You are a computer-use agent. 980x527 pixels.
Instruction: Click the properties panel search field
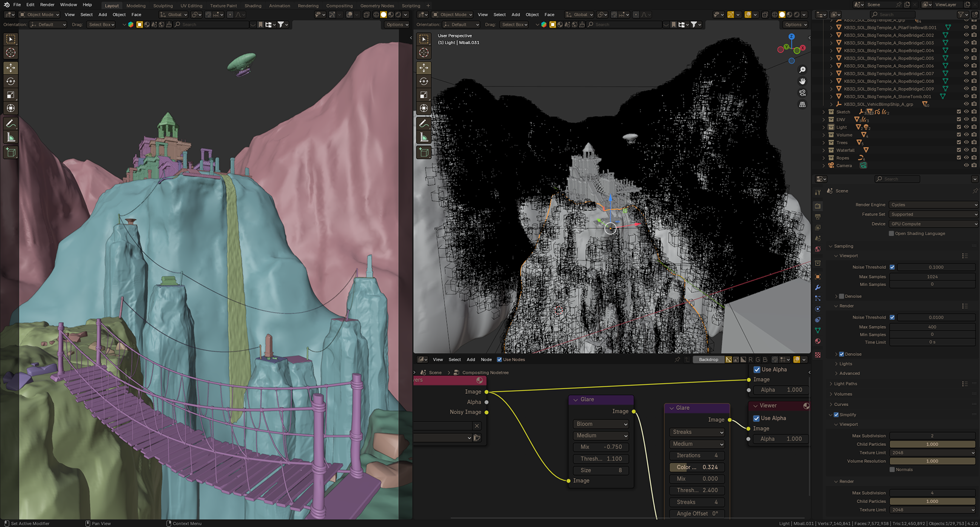click(897, 179)
